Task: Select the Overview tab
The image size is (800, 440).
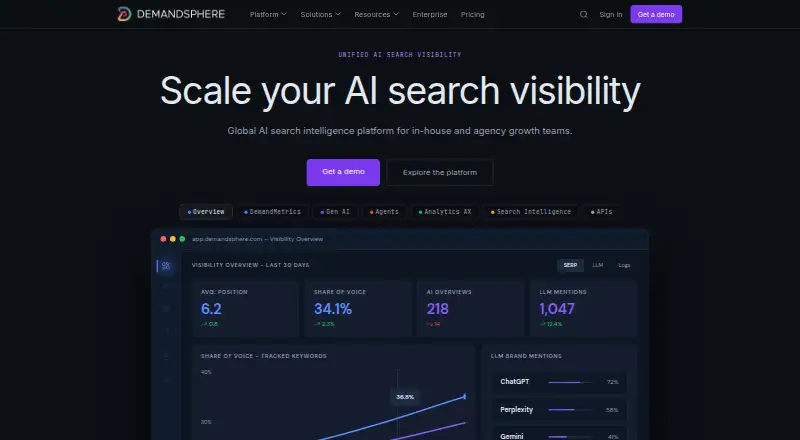Action: (206, 212)
